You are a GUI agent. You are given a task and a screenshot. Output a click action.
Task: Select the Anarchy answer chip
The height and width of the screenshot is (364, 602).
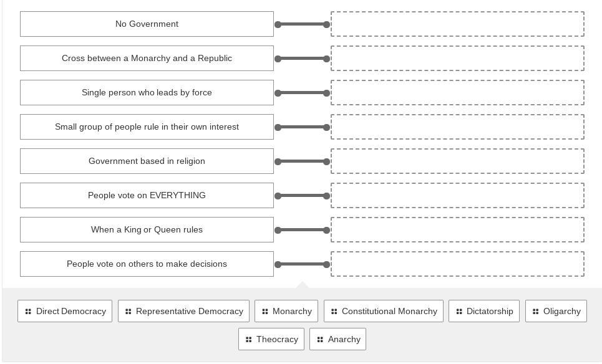(337, 340)
